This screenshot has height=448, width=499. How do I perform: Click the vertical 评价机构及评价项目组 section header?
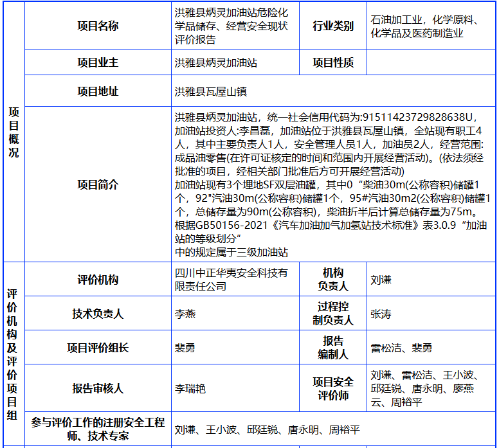tap(12, 354)
